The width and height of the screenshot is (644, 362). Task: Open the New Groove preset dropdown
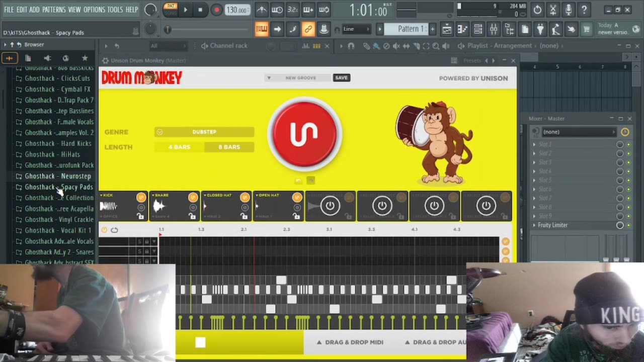[x=297, y=78]
